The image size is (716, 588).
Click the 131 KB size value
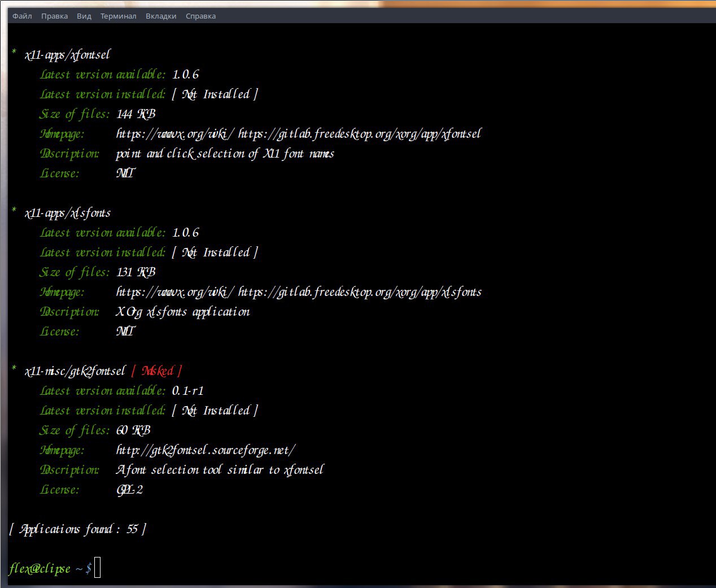pos(136,273)
